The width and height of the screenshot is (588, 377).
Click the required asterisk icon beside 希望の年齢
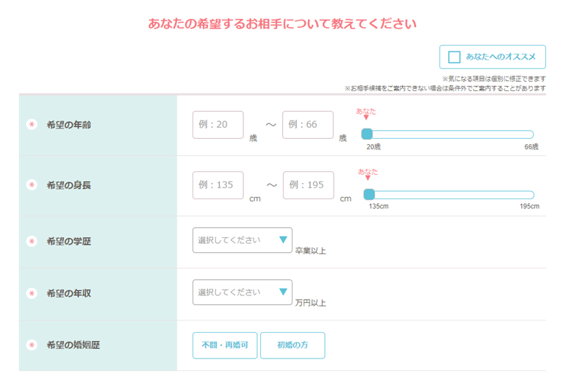pos(32,126)
